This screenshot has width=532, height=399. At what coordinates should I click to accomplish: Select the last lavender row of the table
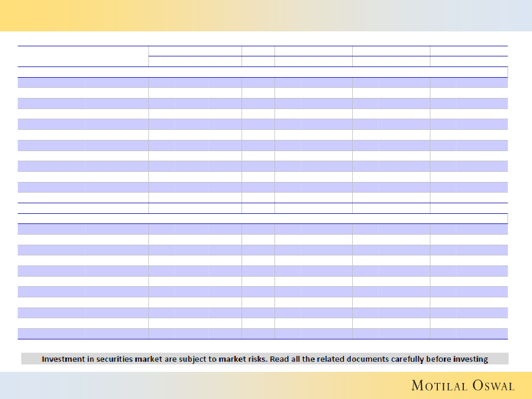(262, 334)
